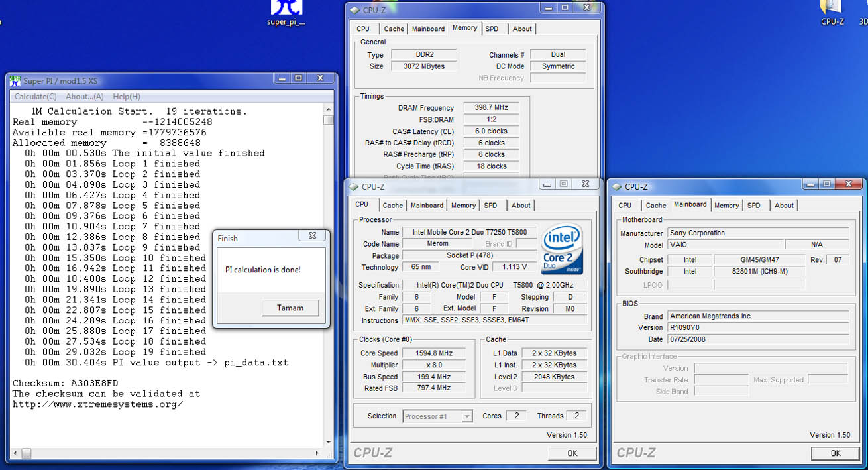
Task: Open SPD tab in mainboard window
Action: point(753,206)
